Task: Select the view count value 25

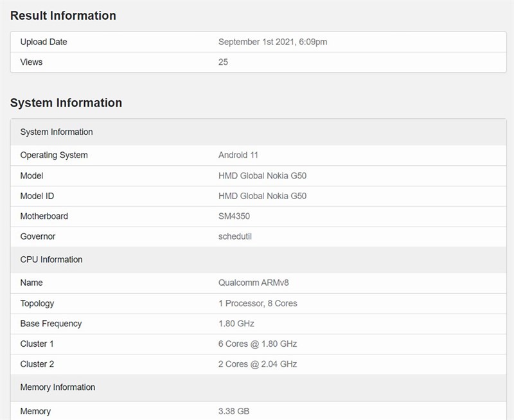Action: [x=222, y=62]
